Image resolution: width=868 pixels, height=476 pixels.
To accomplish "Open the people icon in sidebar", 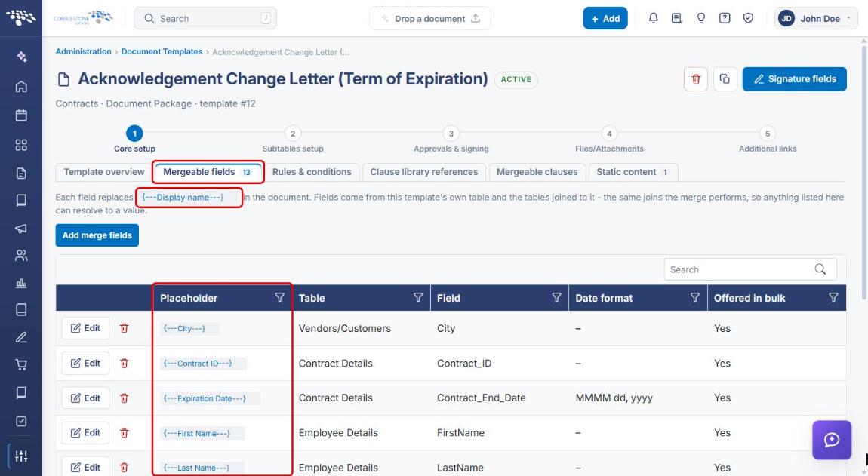I will (x=21, y=255).
